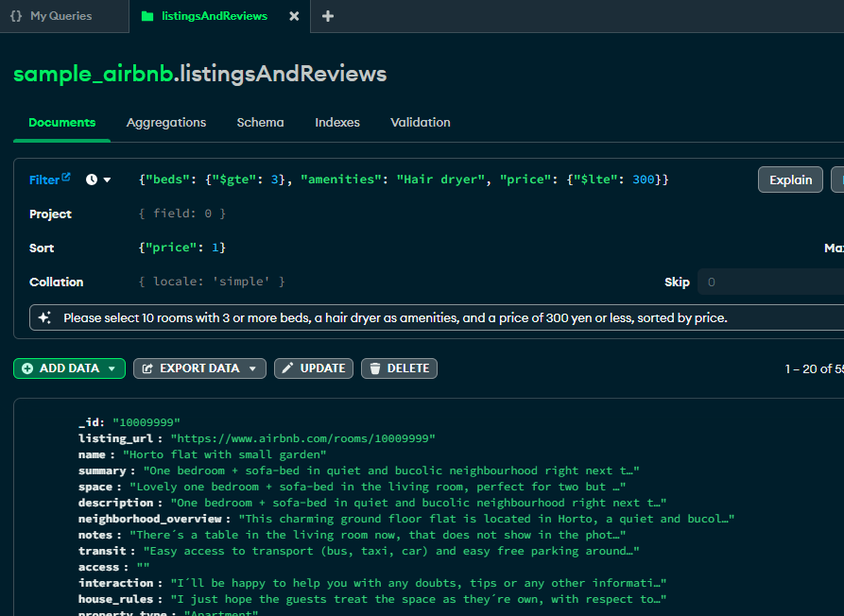Screen dimensions: 844x616
Task: Click the description field value
Action: pos(419,503)
